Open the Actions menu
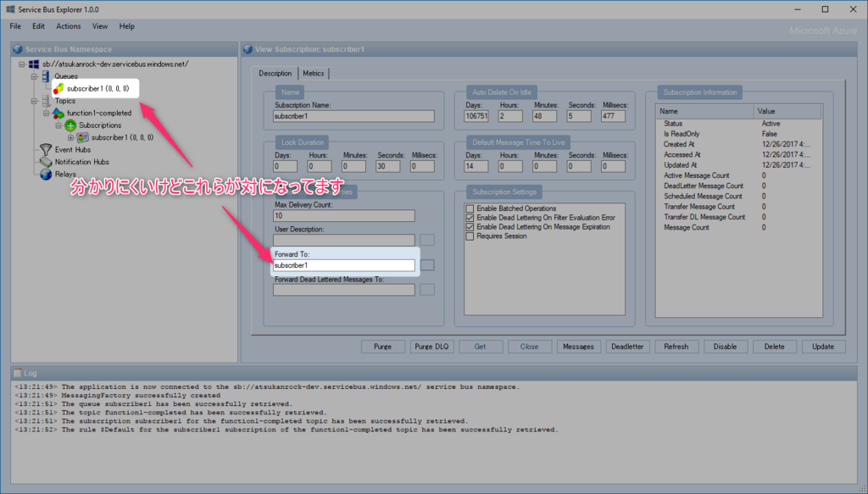 [x=68, y=26]
